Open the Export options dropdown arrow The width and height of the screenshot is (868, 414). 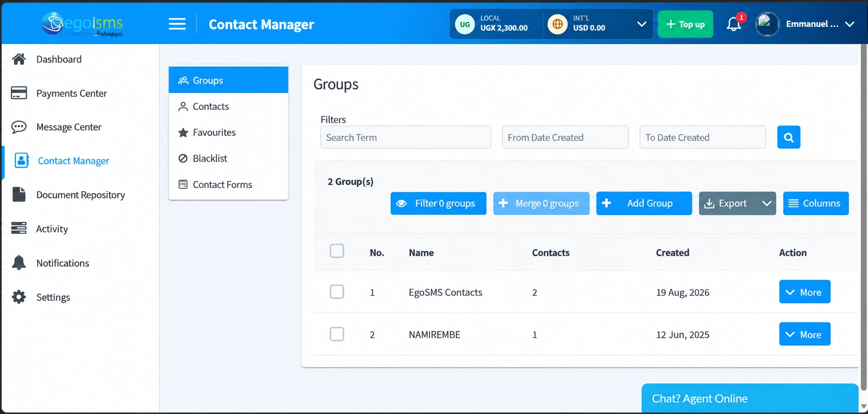tap(767, 203)
